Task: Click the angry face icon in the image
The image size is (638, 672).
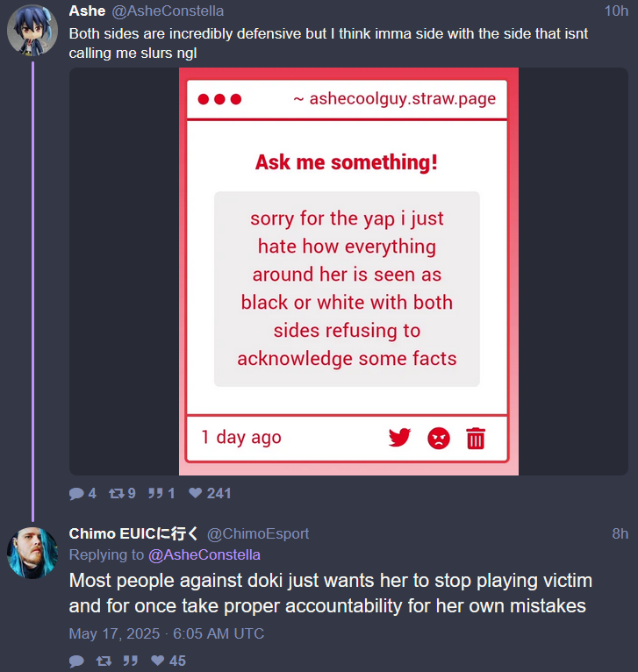Action: [x=439, y=439]
